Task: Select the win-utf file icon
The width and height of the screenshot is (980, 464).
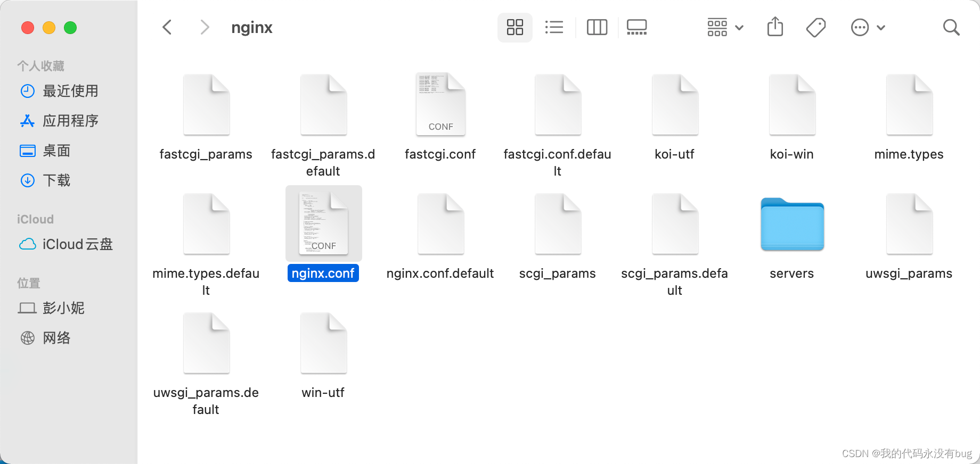Action: point(324,343)
